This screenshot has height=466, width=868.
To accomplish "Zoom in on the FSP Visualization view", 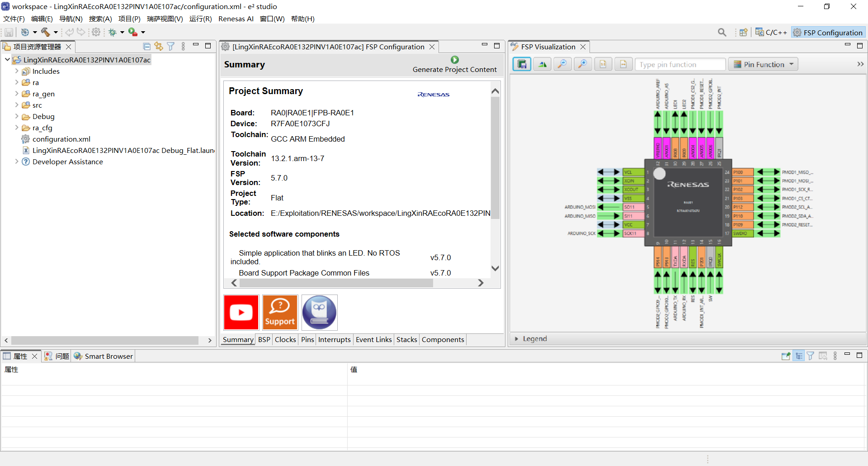I will click(583, 64).
